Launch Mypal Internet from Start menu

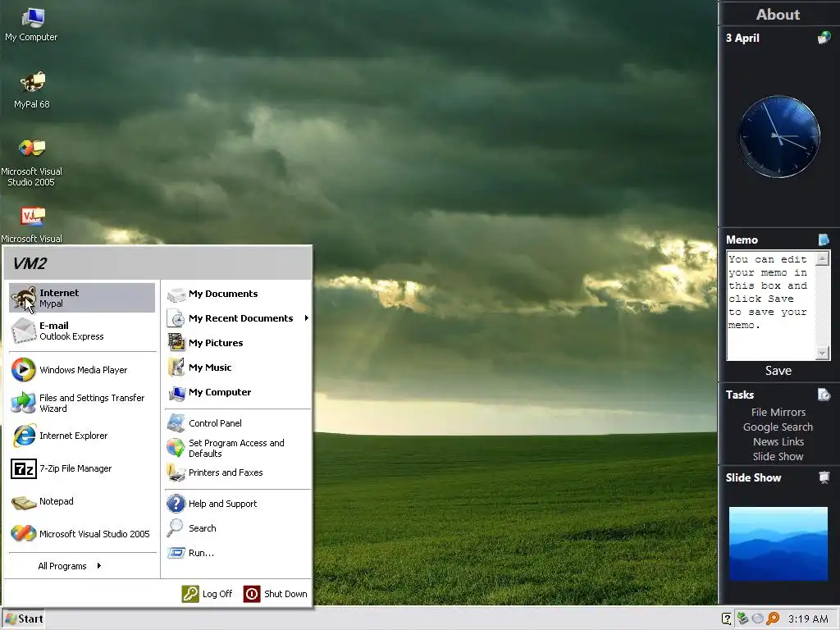click(x=82, y=298)
